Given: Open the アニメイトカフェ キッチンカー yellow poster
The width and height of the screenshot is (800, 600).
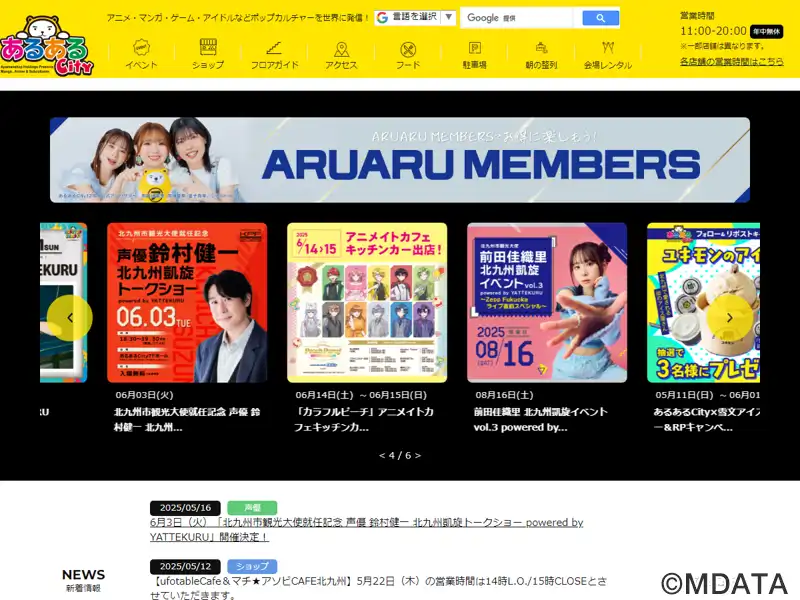Looking at the screenshot, I should click(x=367, y=303).
